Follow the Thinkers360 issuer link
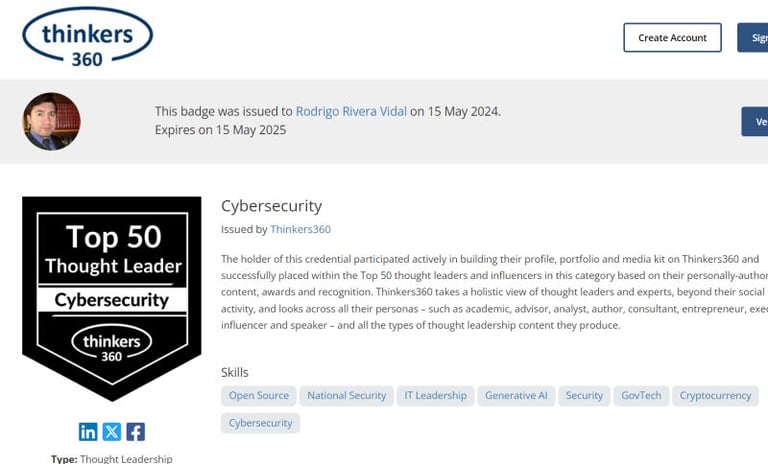The width and height of the screenshot is (768, 464). [300, 229]
